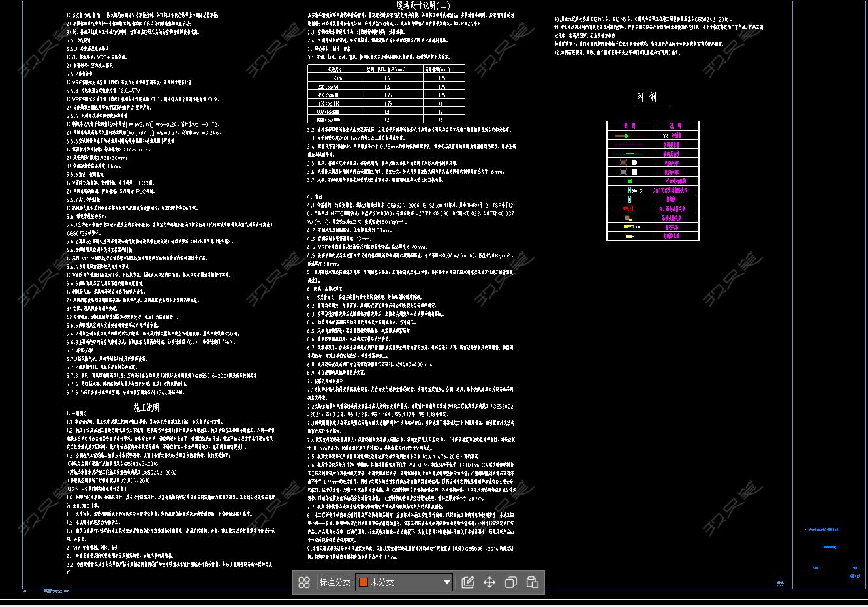Select the move arrows tool
The width and height of the screenshot is (868, 607).
[489, 582]
